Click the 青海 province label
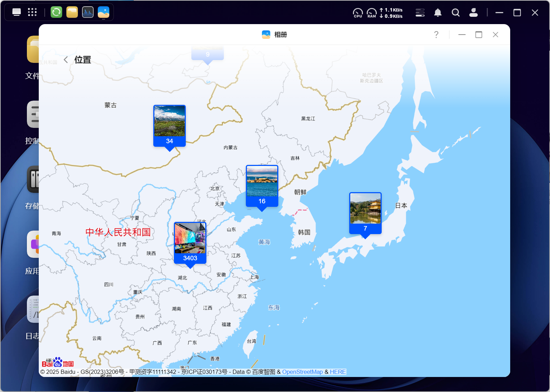 56,234
